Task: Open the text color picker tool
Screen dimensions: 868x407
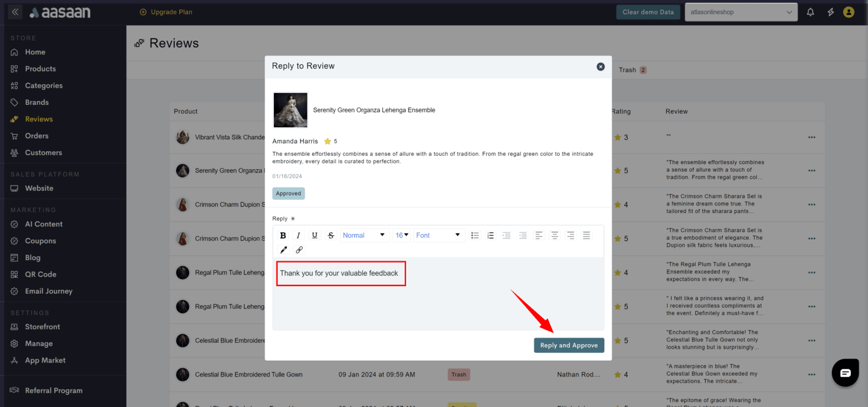Action: pyautogui.click(x=283, y=250)
